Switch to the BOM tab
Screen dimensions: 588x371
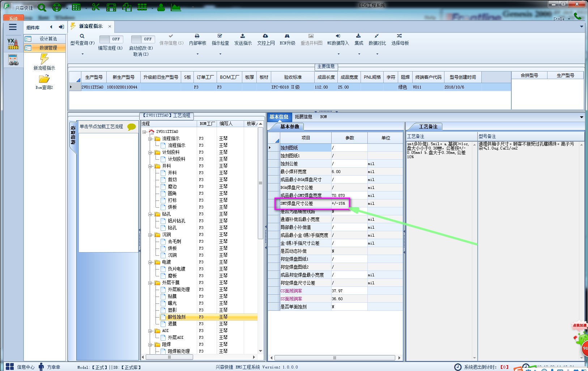pyautogui.click(x=323, y=117)
